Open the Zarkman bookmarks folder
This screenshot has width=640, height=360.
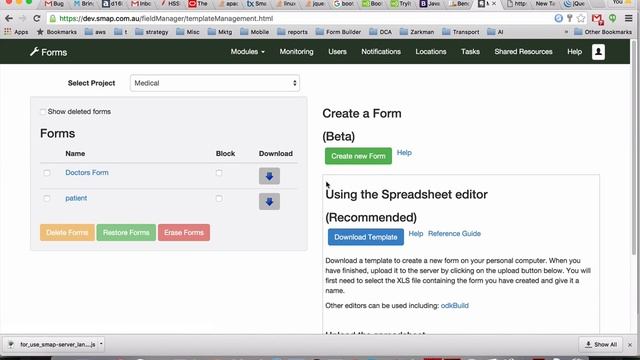[417, 32]
